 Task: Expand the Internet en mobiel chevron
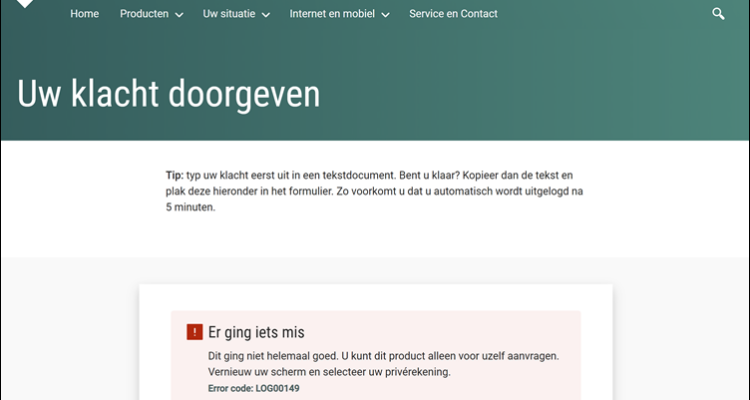[385, 15]
